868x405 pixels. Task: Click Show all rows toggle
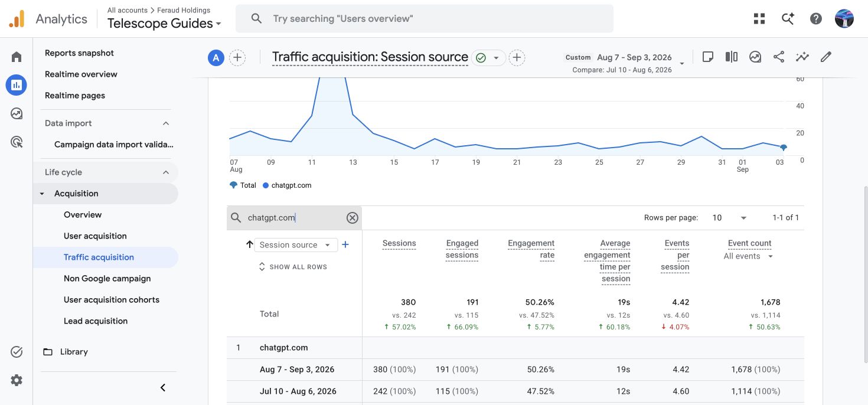coord(293,267)
